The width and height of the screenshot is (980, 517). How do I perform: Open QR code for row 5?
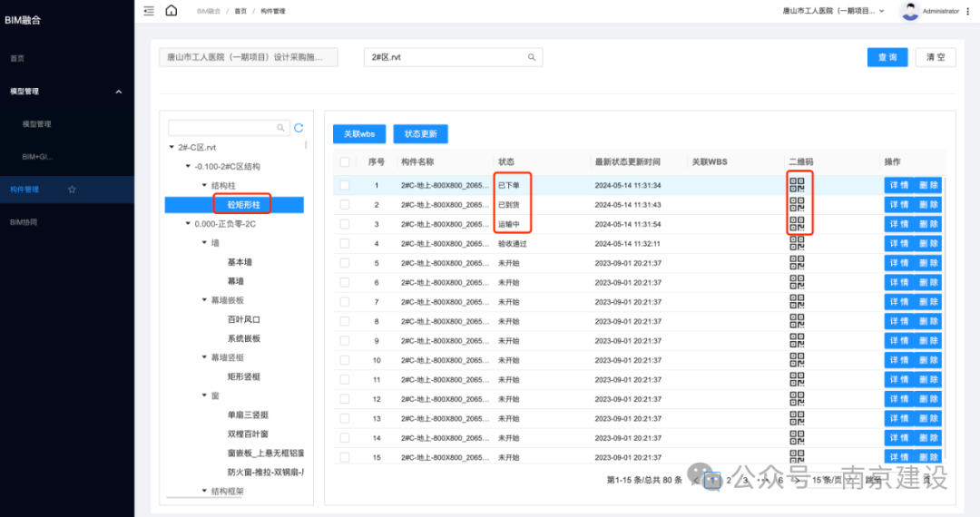tap(797, 262)
